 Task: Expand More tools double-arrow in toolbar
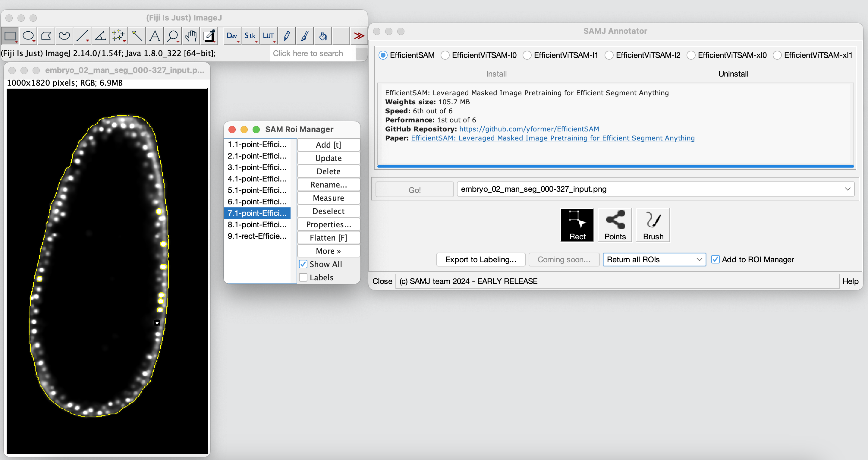coord(359,36)
